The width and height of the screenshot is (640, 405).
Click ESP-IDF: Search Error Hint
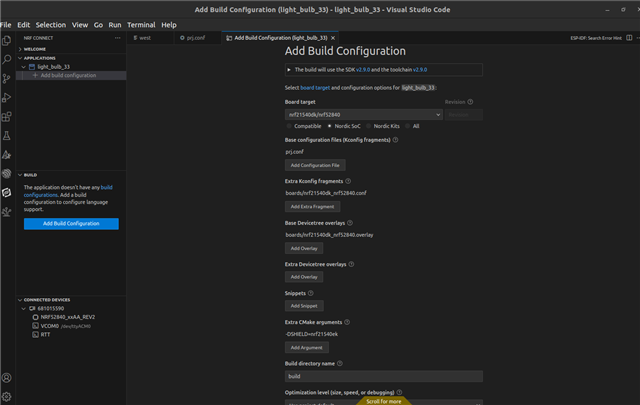pyautogui.click(x=596, y=38)
